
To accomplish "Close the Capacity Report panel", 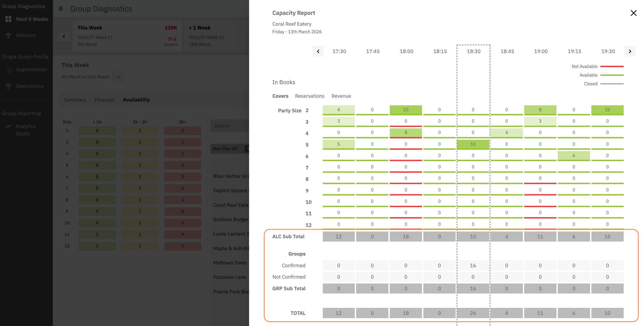I will [633, 13].
